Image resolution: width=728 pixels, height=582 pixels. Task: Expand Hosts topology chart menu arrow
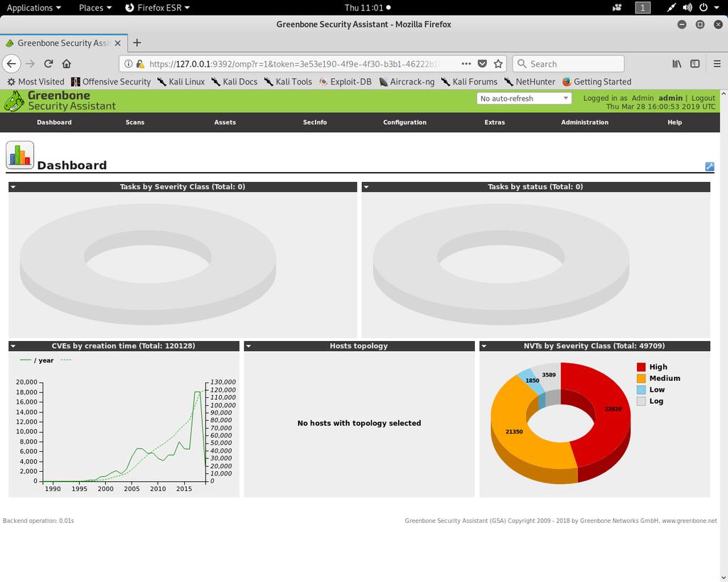coord(248,346)
